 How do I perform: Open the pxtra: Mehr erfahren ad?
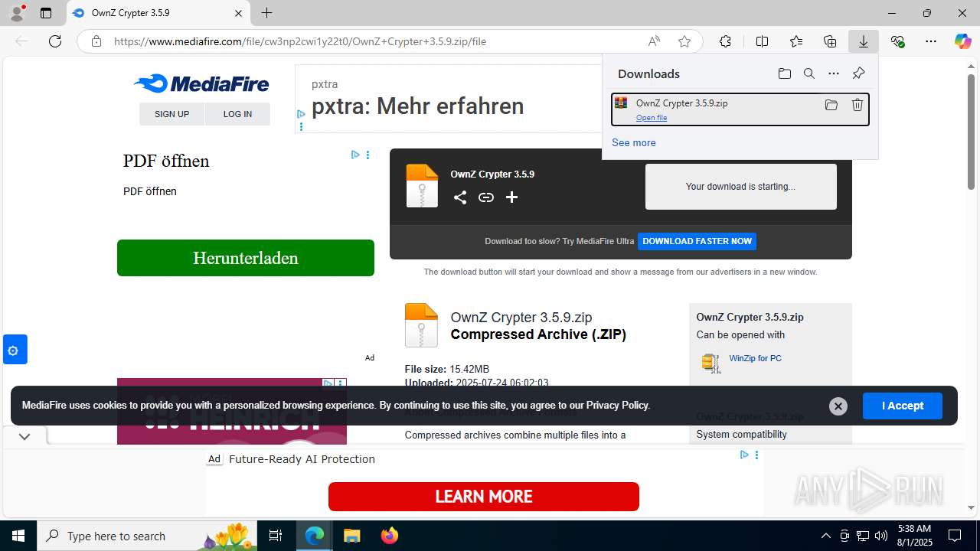coord(418,106)
